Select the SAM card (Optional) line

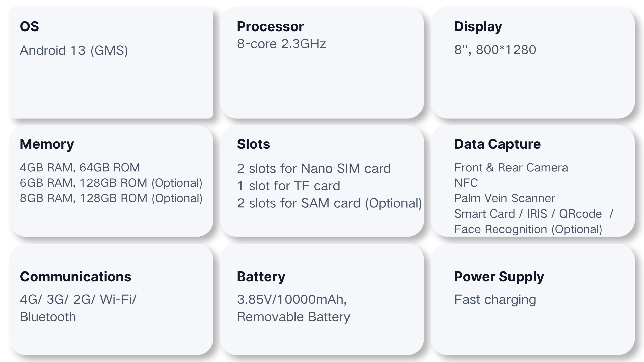(329, 203)
